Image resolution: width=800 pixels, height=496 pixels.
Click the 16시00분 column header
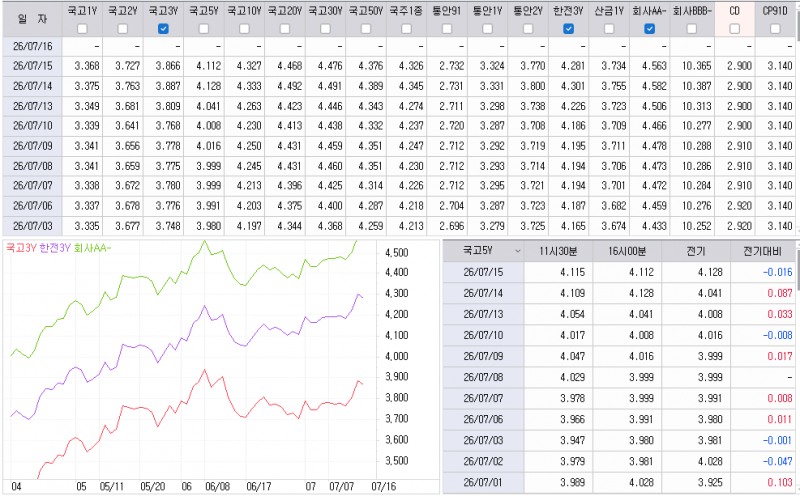(x=627, y=251)
